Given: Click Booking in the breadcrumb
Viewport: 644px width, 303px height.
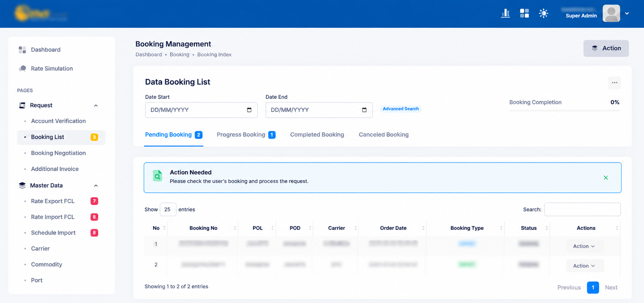Looking at the screenshot, I should 180,55.
